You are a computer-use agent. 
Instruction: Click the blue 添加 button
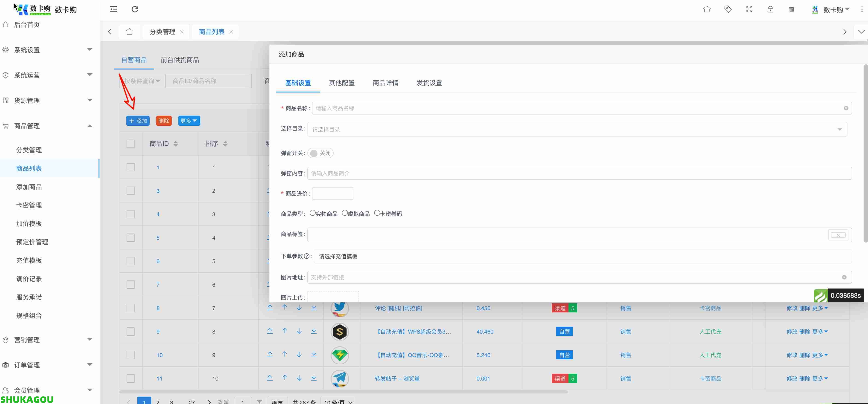point(138,121)
